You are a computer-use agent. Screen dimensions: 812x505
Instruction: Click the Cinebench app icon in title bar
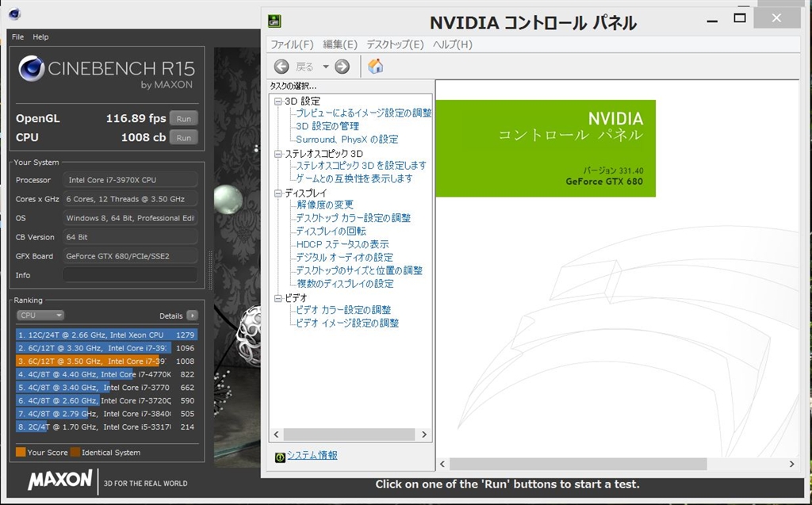click(14, 14)
